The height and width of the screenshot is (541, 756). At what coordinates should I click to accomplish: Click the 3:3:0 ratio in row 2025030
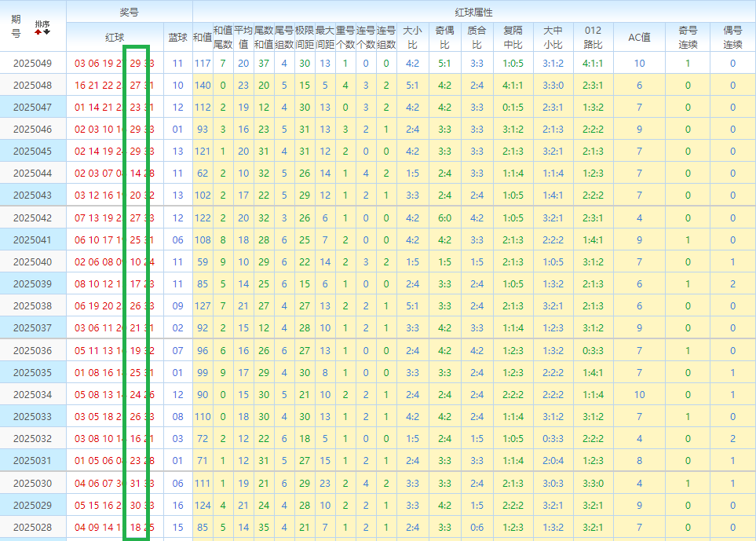click(x=593, y=483)
